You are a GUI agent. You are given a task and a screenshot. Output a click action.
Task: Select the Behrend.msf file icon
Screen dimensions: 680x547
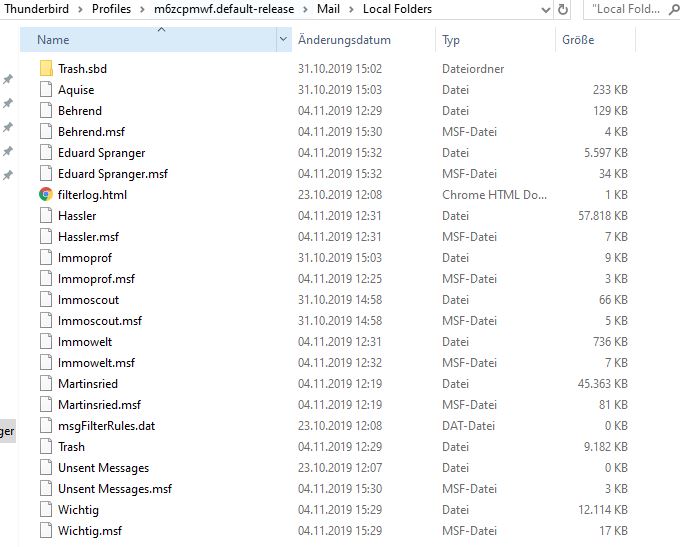46,131
